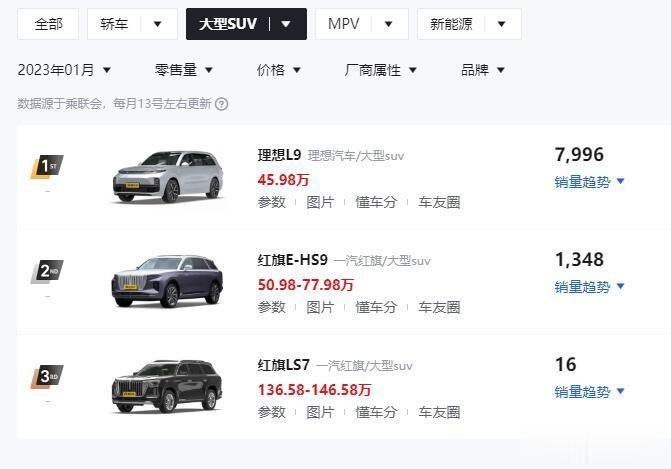Switch to the MPV category tab
The height and width of the screenshot is (469, 671).
[x=361, y=23]
